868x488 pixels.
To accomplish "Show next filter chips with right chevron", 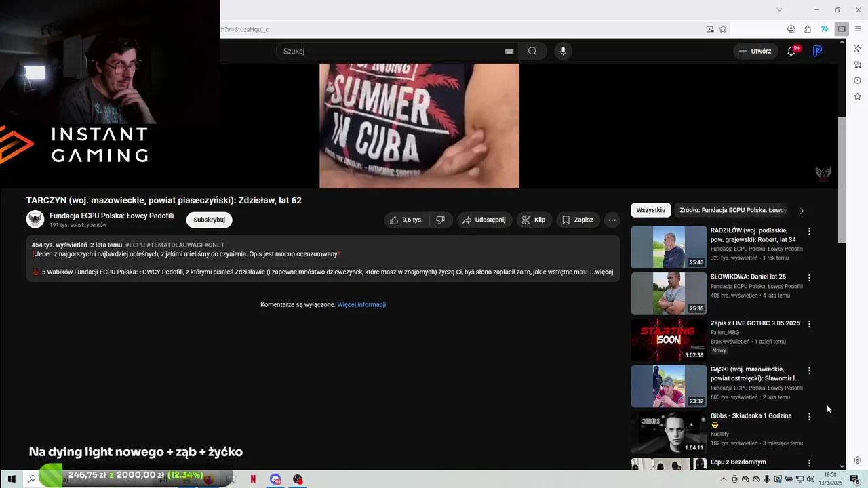I will click(x=802, y=211).
